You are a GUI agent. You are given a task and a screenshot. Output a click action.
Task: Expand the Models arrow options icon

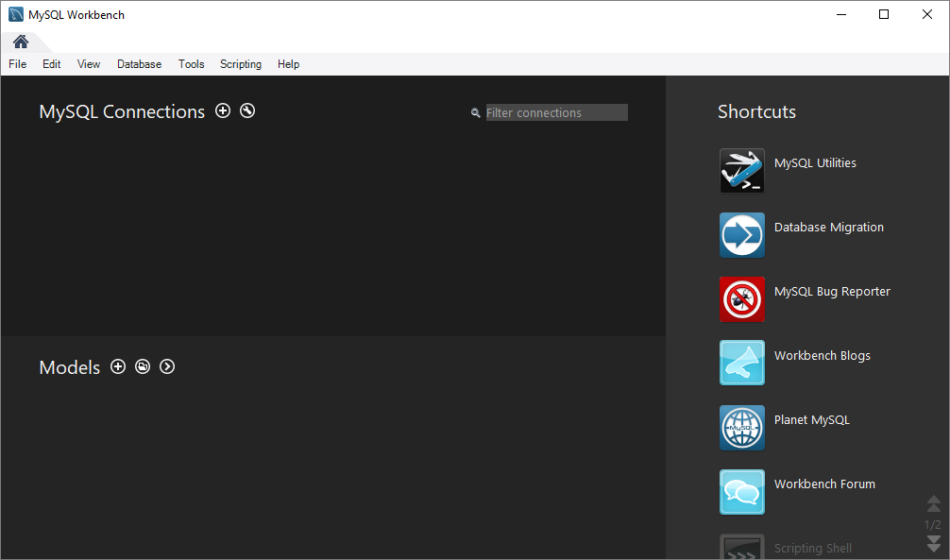(x=167, y=366)
